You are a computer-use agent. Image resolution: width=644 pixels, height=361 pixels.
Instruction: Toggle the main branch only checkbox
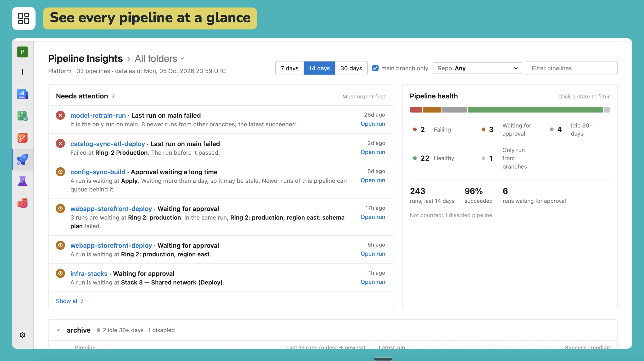[x=375, y=68]
